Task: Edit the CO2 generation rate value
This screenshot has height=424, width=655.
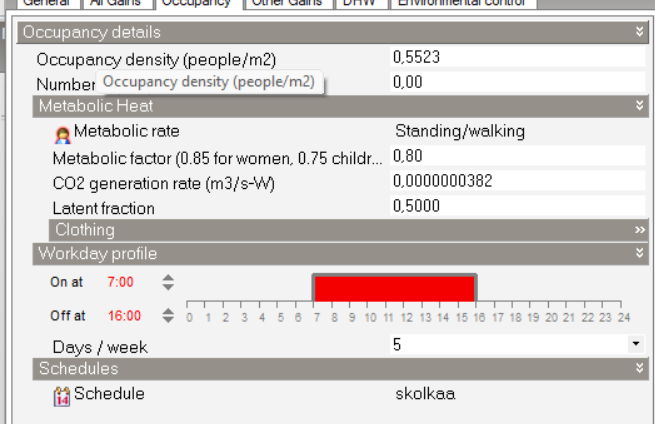Action: coord(518,181)
